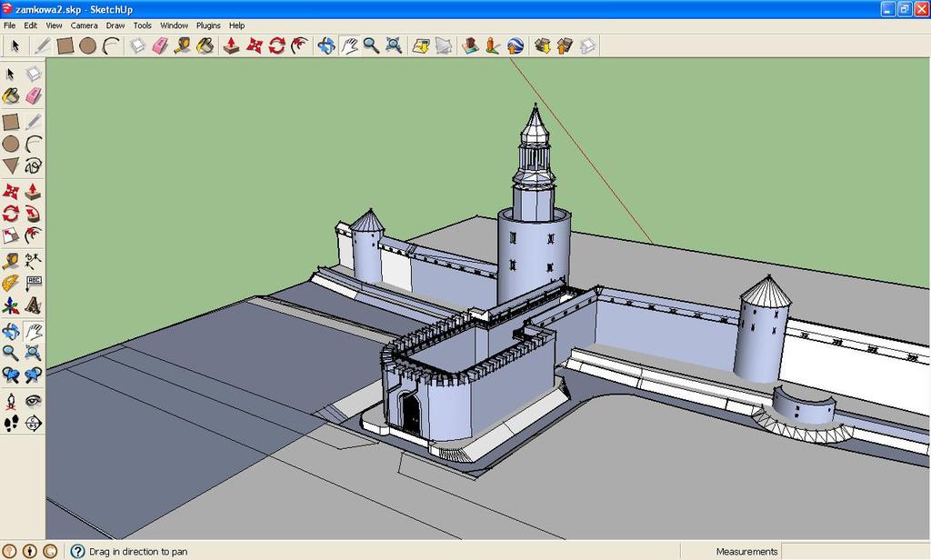The image size is (931, 560).
Task: Open the Edit menu
Action: 30,25
